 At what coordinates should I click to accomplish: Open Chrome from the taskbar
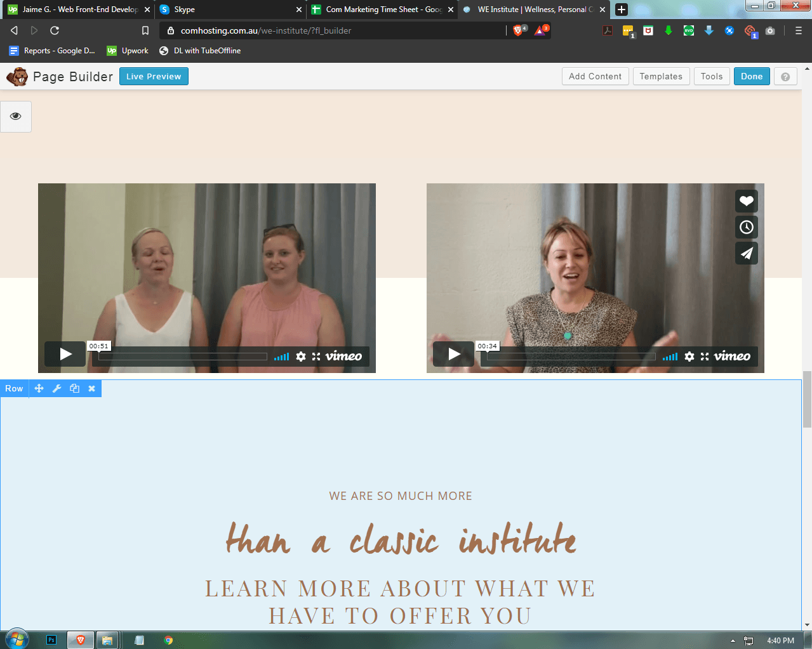point(168,640)
